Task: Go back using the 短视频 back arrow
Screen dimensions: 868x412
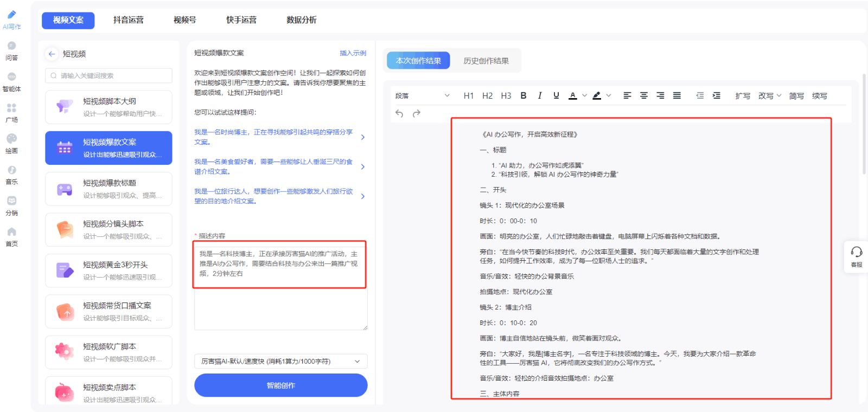Action: tap(52, 54)
